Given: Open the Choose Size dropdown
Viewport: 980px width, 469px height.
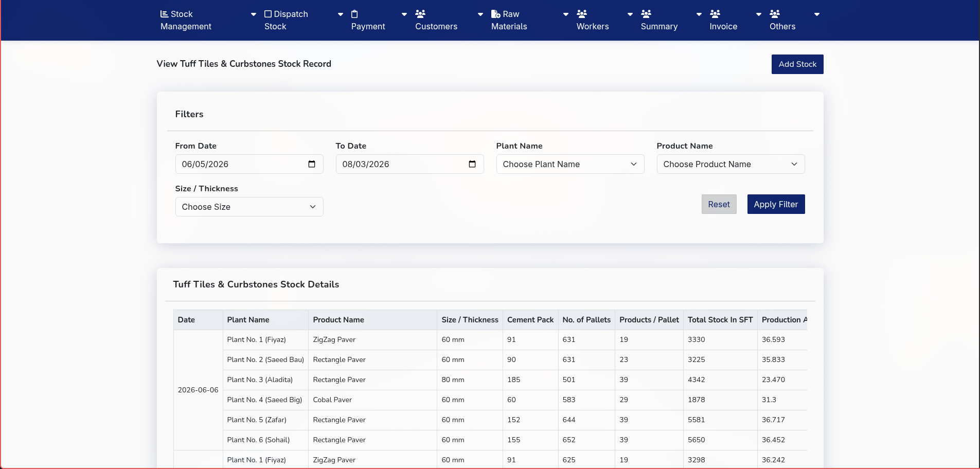Looking at the screenshot, I should point(249,207).
